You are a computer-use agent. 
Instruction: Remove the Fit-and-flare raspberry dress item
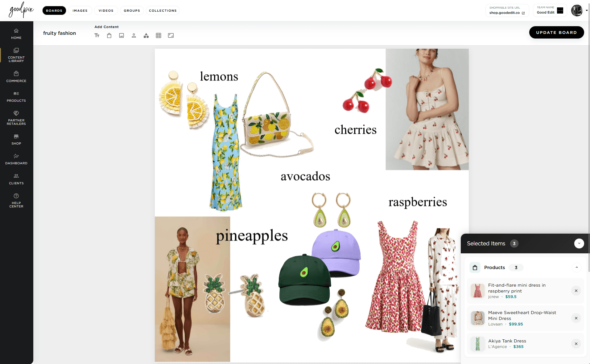(x=576, y=291)
